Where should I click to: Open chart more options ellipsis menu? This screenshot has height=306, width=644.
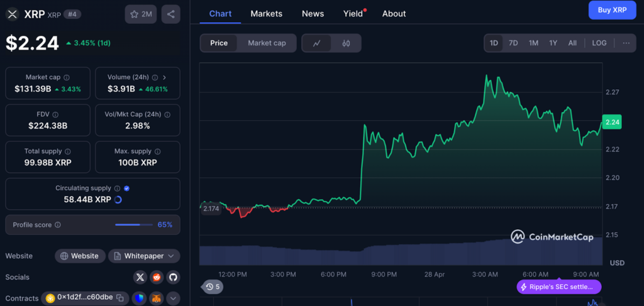click(626, 43)
